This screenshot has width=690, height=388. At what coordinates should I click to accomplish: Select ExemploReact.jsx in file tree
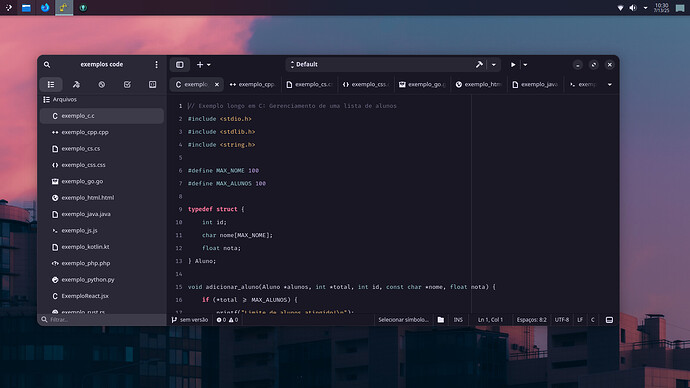click(102, 296)
